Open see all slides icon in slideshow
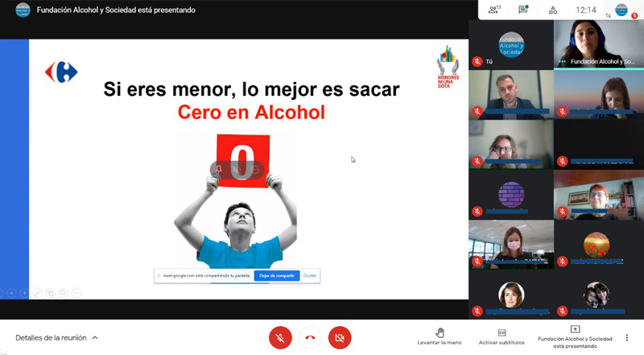Image resolution: width=644 pixels, height=355 pixels. (x=50, y=293)
